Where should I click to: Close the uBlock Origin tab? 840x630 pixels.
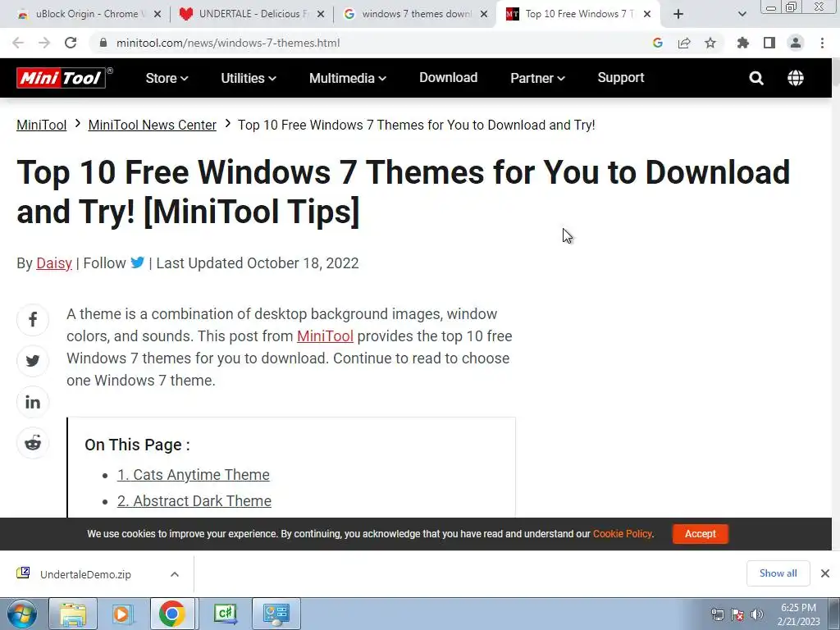click(157, 15)
